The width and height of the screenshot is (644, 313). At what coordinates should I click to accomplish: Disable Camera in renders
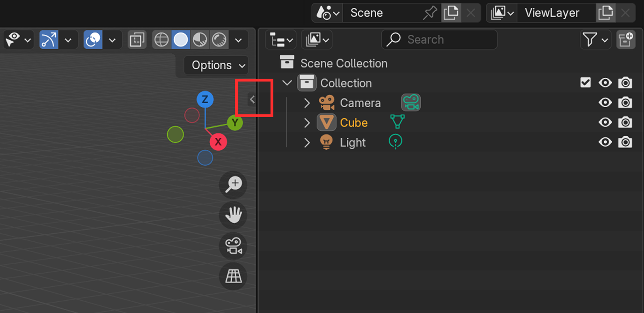[625, 103]
